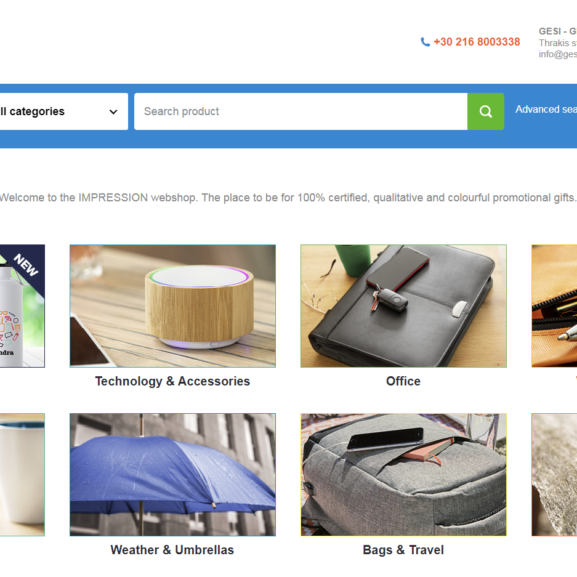Image resolution: width=577 pixels, height=577 pixels.
Task: Open the Advanced search link
Action: tap(546, 109)
